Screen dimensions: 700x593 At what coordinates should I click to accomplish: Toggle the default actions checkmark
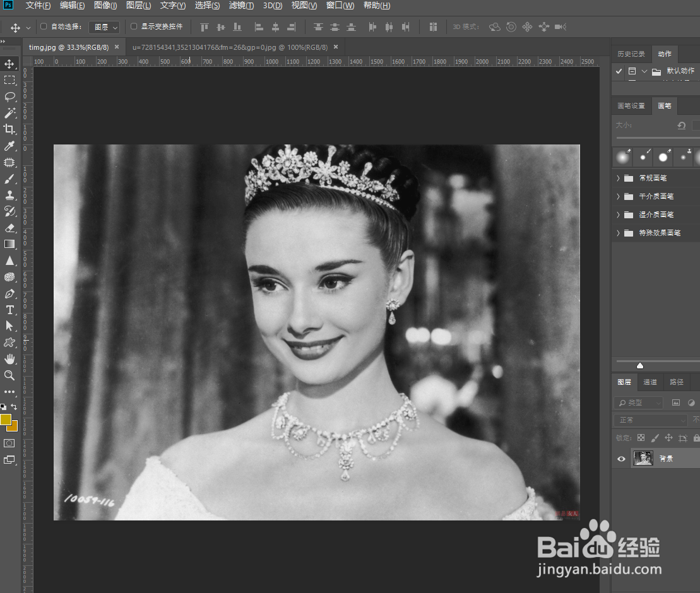click(619, 71)
